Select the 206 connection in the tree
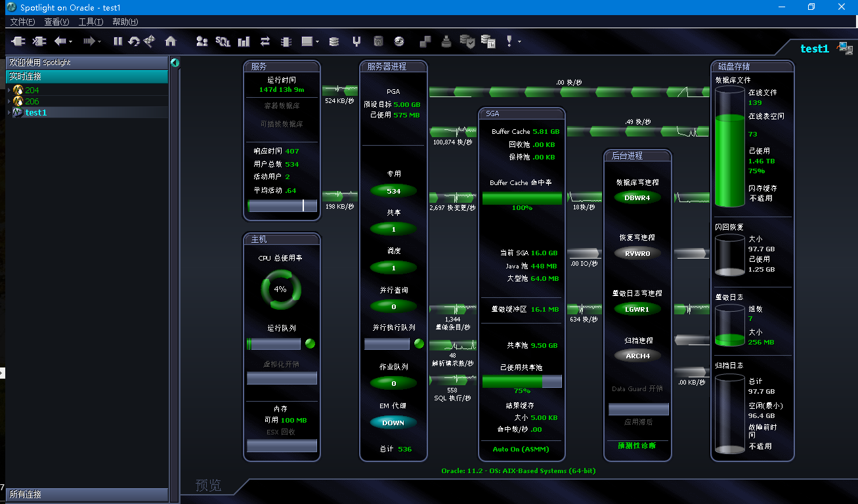 (x=32, y=101)
